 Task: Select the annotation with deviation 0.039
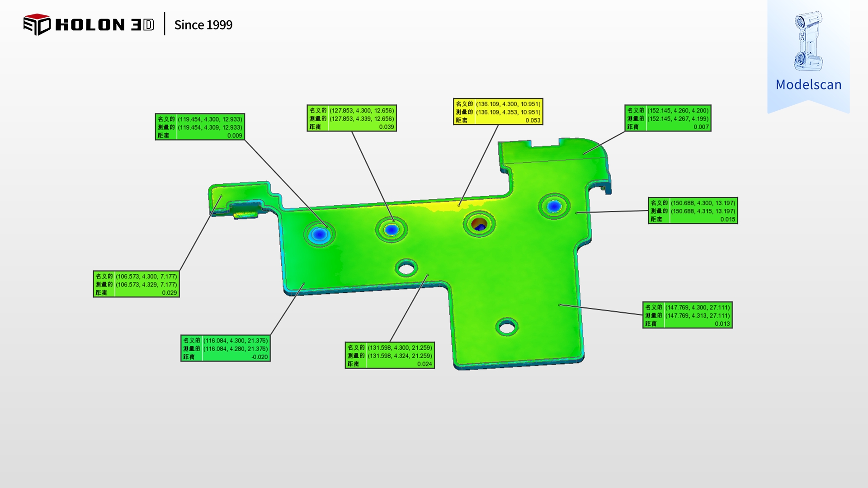(351, 118)
